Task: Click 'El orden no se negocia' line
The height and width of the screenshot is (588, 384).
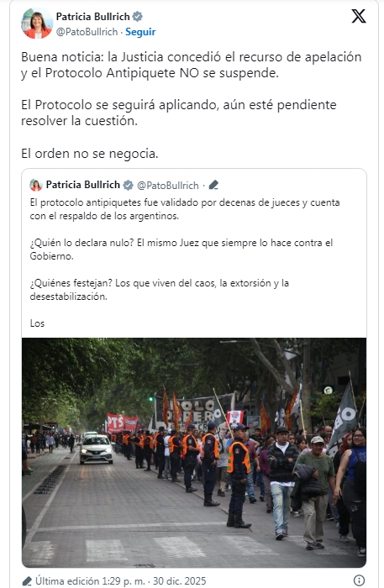Action: coord(90,154)
